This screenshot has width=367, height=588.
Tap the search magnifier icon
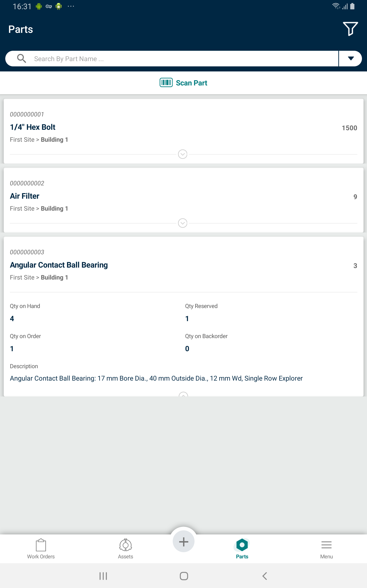point(21,59)
